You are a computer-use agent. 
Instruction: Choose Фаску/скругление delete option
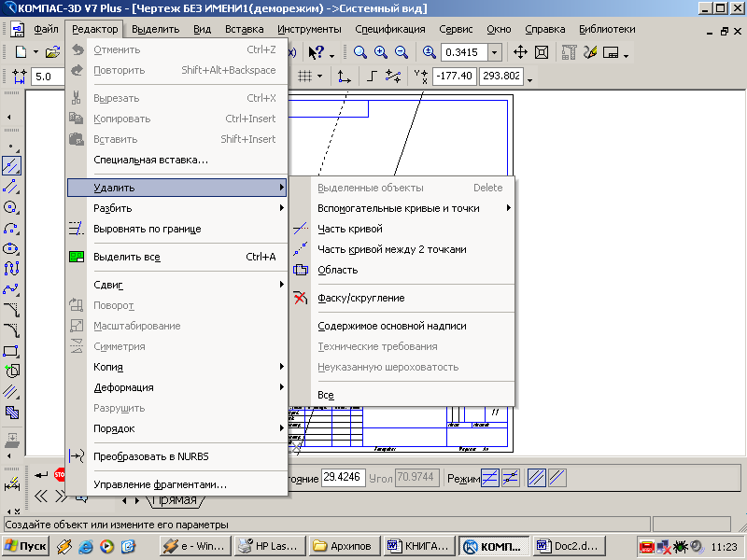(x=402, y=298)
